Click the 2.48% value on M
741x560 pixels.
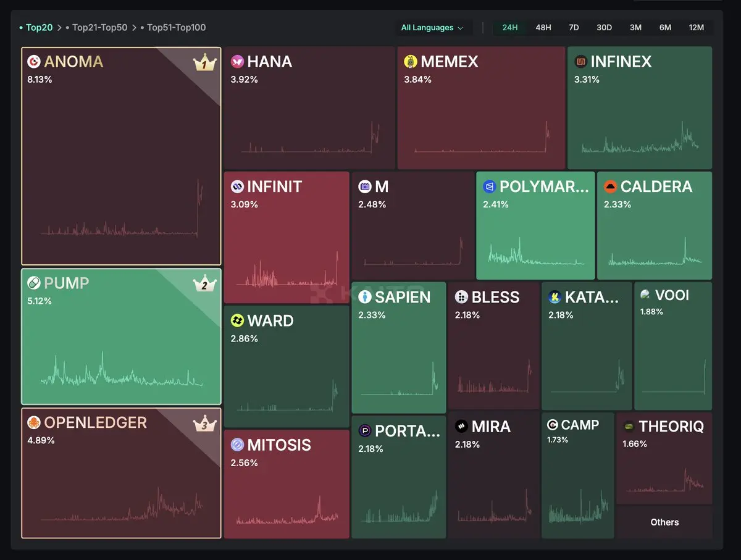pyautogui.click(x=372, y=204)
